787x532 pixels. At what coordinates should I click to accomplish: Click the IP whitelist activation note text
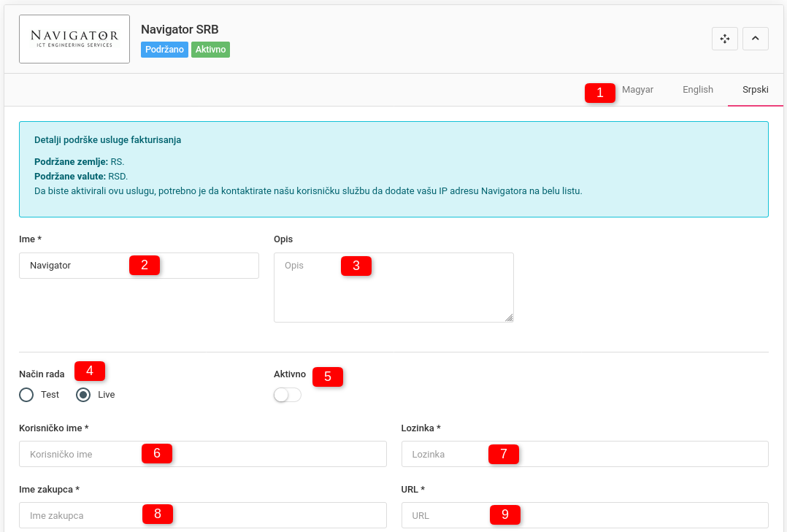point(308,190)
